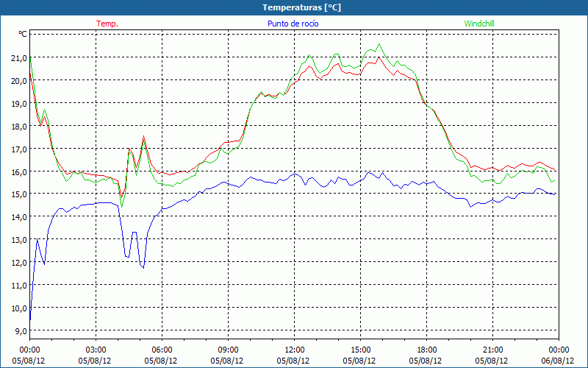Click the 10,0 y-axis value

click(20, 308)
